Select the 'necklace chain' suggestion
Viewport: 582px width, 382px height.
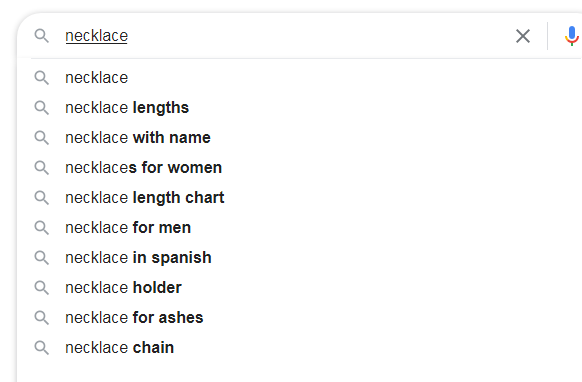click(299, 348)
